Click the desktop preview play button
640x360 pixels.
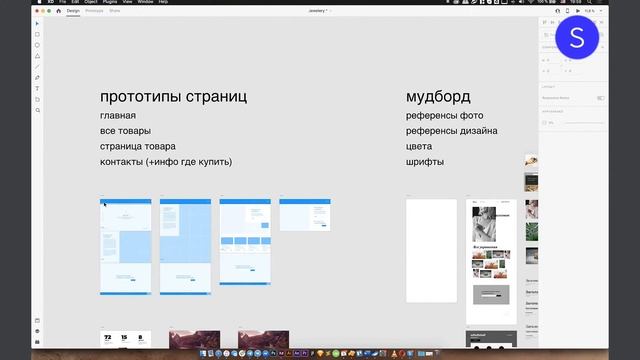click(x=578, y=11)
